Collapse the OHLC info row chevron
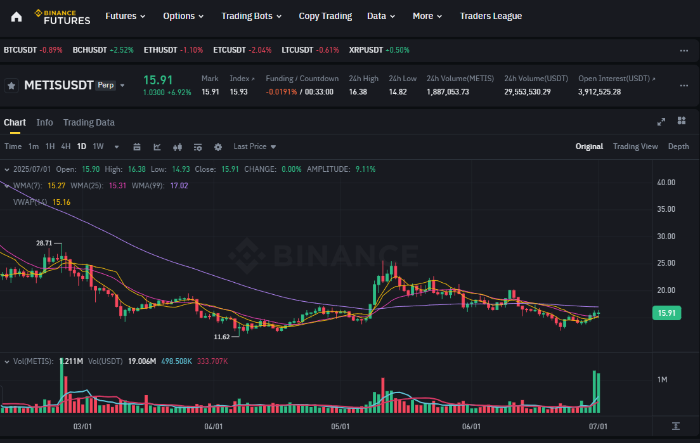 pos(7,170)
